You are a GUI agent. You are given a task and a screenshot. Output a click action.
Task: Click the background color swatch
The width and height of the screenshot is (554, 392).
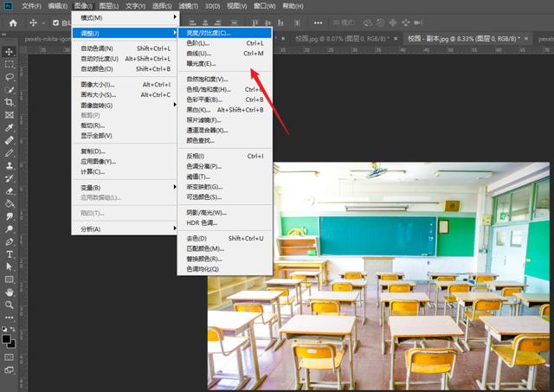(11, 344)
